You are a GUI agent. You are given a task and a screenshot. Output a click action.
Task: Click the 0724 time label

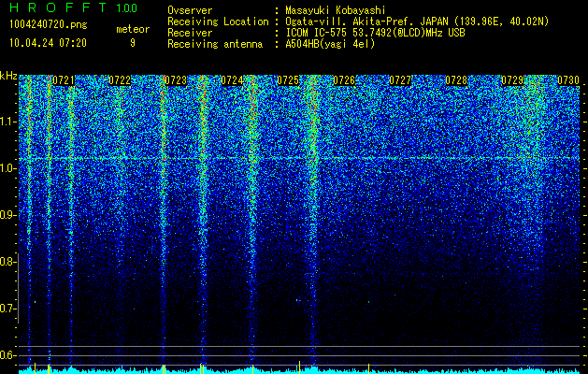point(232,80)
